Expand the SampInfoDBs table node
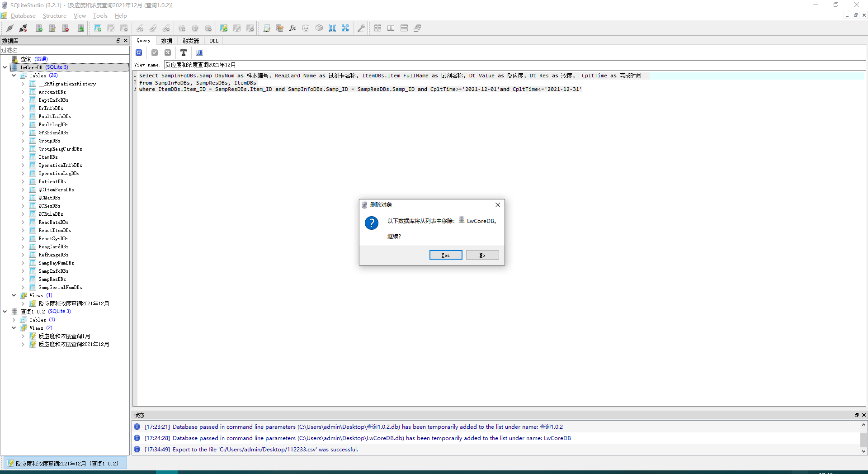 (23, 271)
